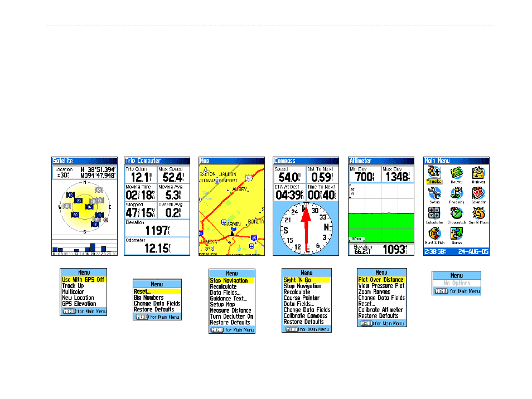Click the black position arrow on map

coord(233,232)
